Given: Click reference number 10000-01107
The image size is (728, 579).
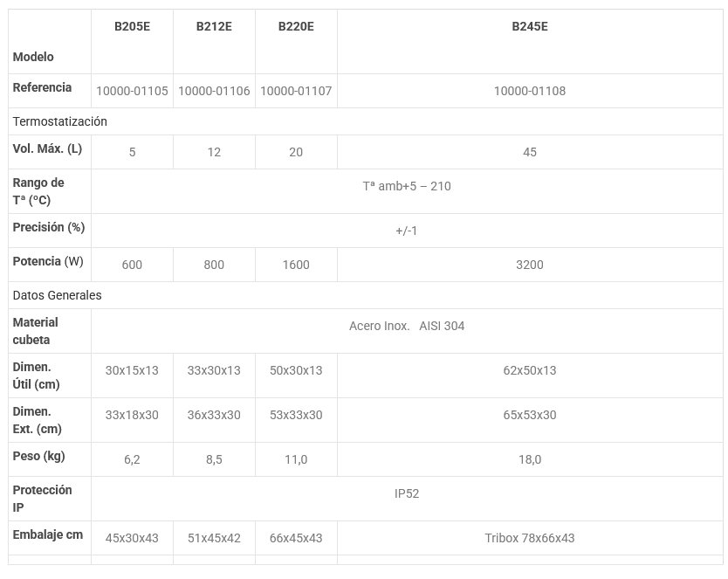Looking at the screenshot, I should (296, 91).
